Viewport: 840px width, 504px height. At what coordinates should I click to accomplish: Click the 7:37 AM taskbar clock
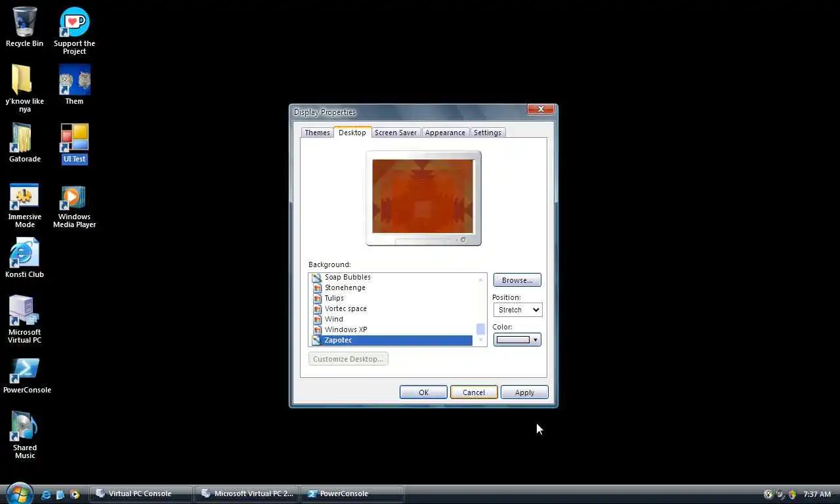tap(817, 494)
